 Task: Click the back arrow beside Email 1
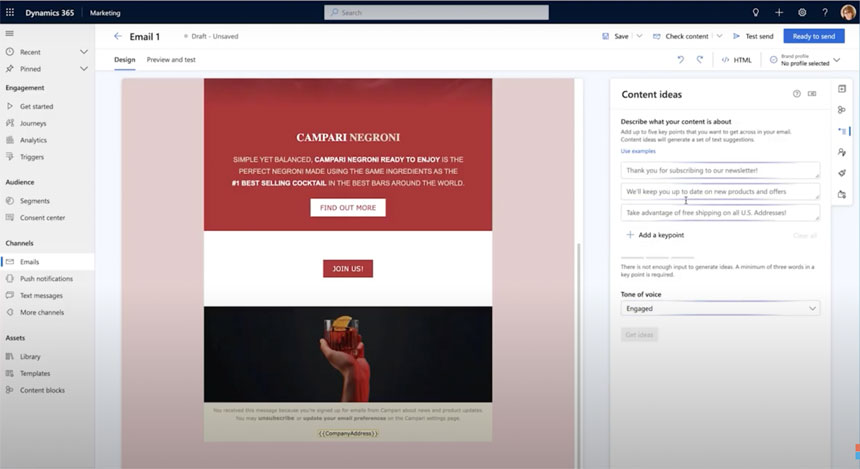point(117,36)
